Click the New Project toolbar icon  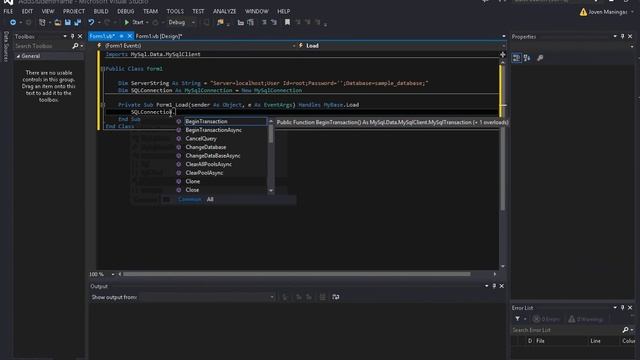tap(42, 22)
